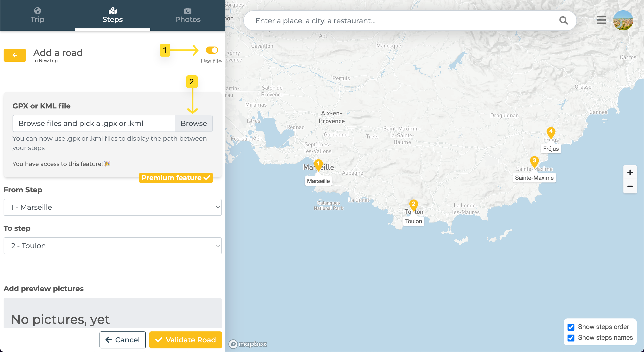This screenshot has height=352, width=644.
Task: Click the yellow back arrow button
Action: point(15,55)
